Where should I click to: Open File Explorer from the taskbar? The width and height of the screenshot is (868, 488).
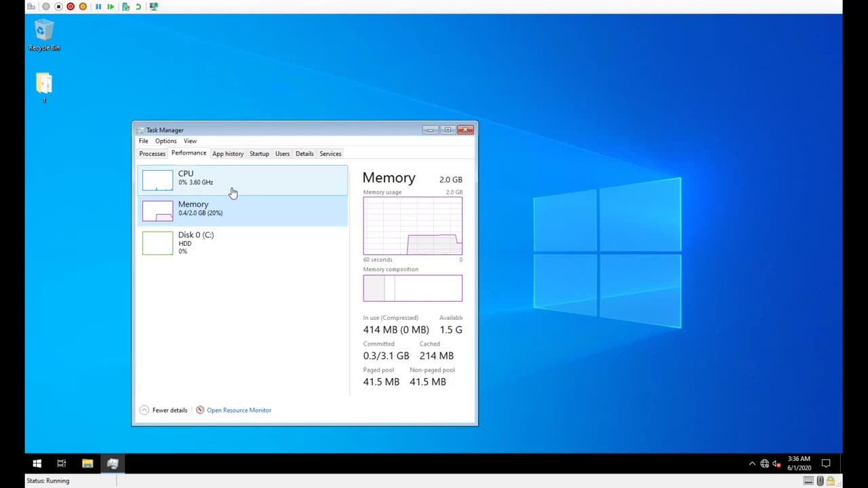coord(87,464)
